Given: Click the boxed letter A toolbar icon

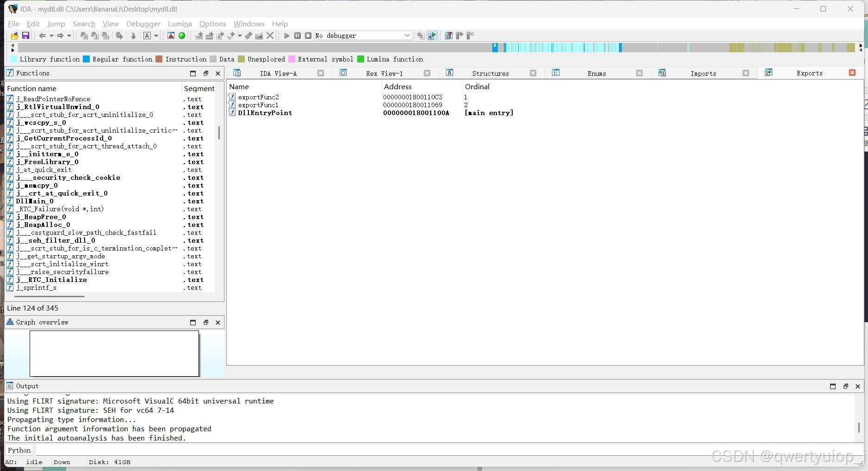Looking at the screenshot, I should (147, 36).
